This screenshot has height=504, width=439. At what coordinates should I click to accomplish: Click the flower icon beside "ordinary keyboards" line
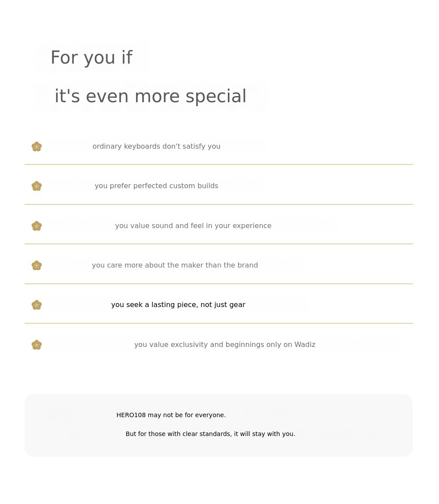click(37, 147)
